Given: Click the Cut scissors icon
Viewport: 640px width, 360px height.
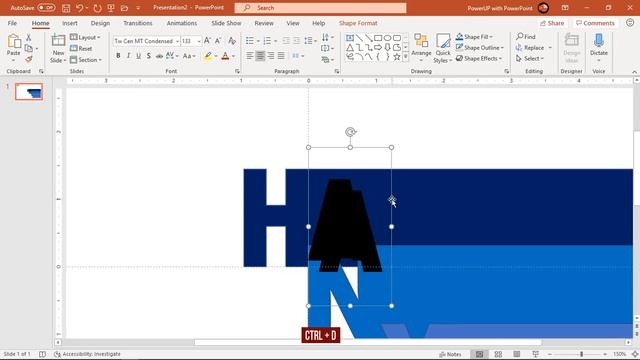Looking at the screenshot, I should coord(29,38).
